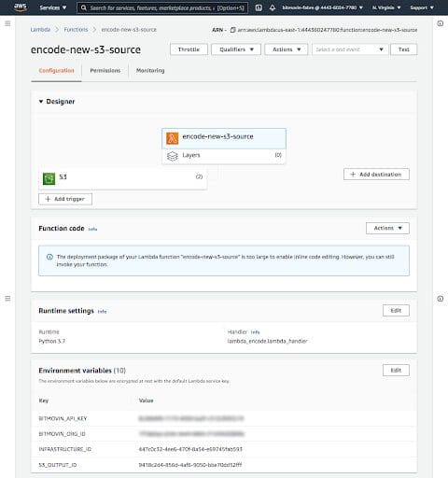Open the notifications bell
The width and height of the screenshot is (448, 478).
pyautogui.click(x=273, y=7)
